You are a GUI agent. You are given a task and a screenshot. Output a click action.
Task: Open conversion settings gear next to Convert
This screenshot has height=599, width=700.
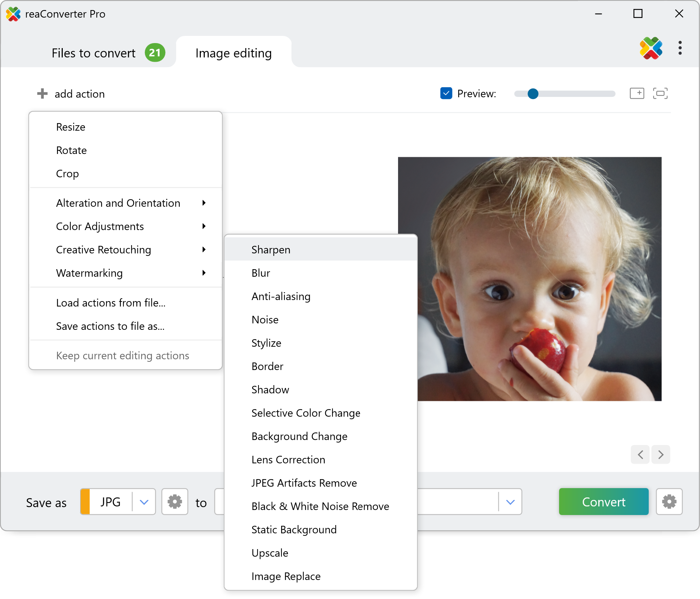669,502
